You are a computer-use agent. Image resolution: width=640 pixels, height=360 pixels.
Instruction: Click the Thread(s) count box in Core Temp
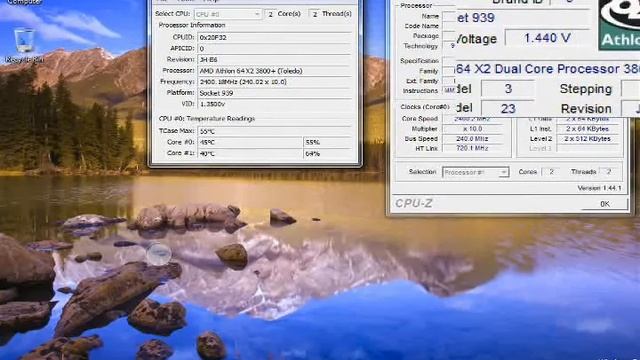click(315, 14)
